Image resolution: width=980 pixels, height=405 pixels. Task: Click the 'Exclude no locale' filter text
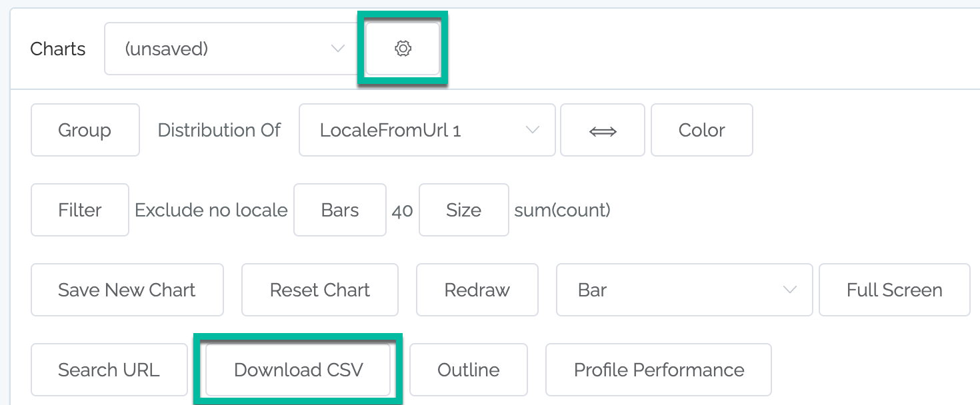pos(211,210)
